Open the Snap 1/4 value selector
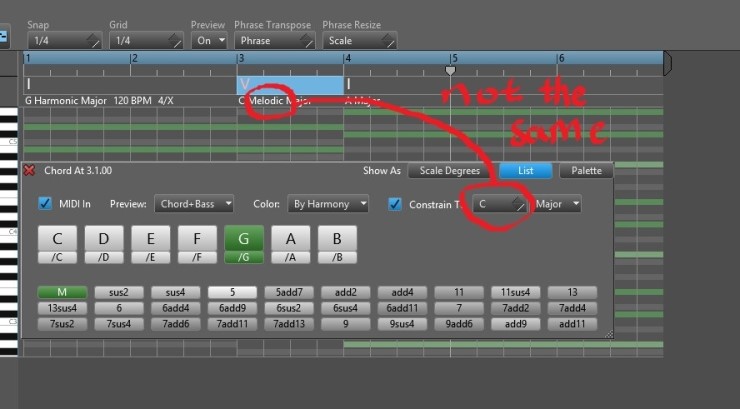Image resolution: width=740 pixels, height=409 pixels. pos(64,41)
